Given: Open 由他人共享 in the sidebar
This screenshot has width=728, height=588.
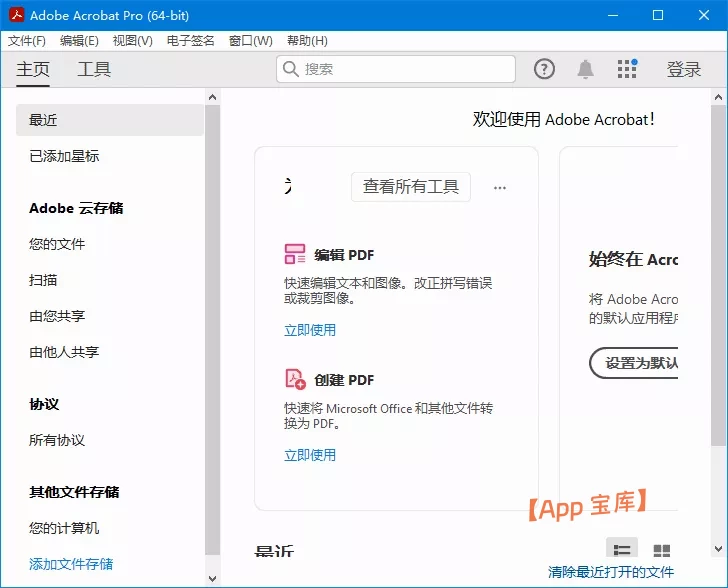Looking at the screenshot, I should coord(64,352).
